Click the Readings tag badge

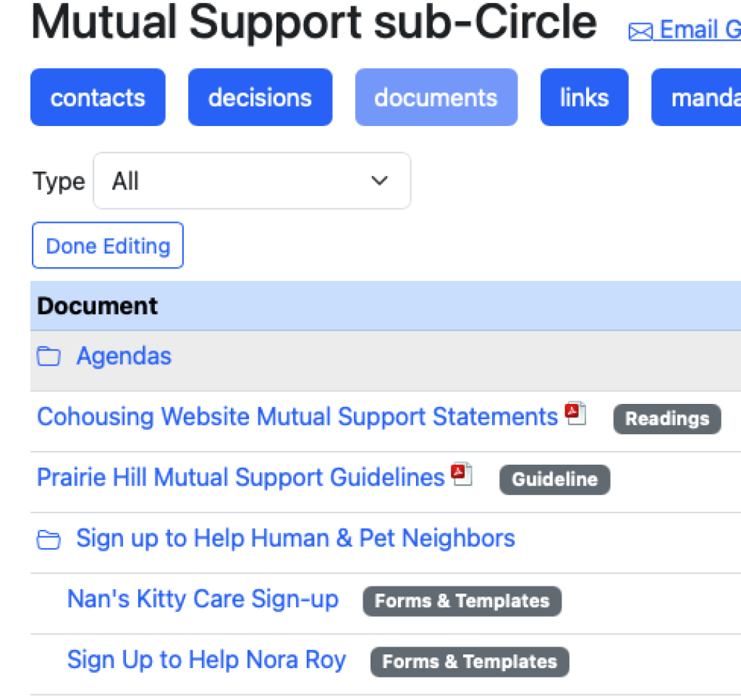coord(667,419)
